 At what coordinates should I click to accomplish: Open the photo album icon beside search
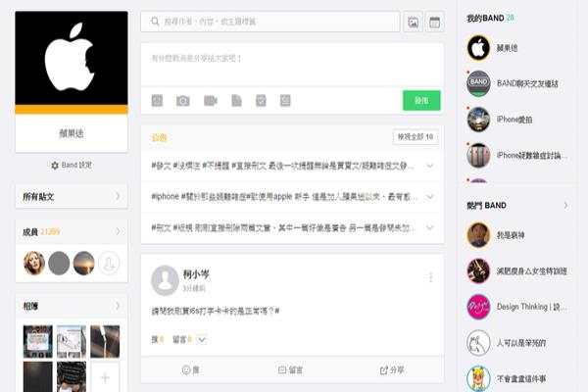tap(413, 23)
